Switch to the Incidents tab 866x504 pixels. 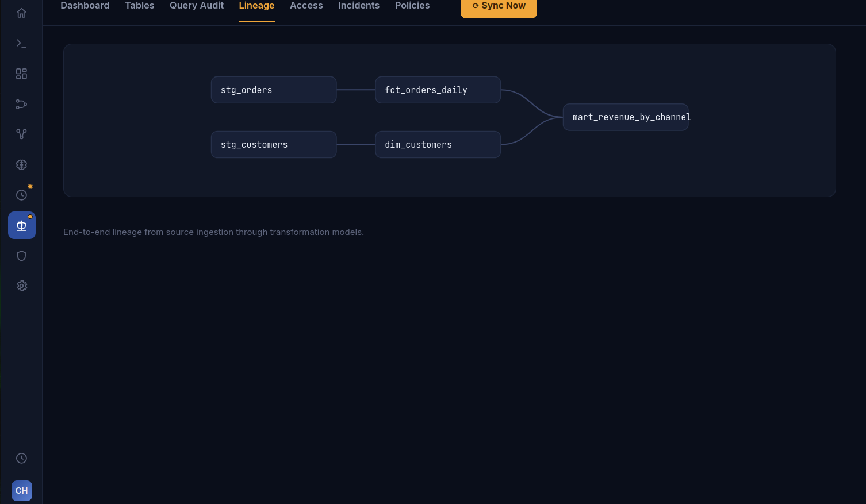click(359, 6)
